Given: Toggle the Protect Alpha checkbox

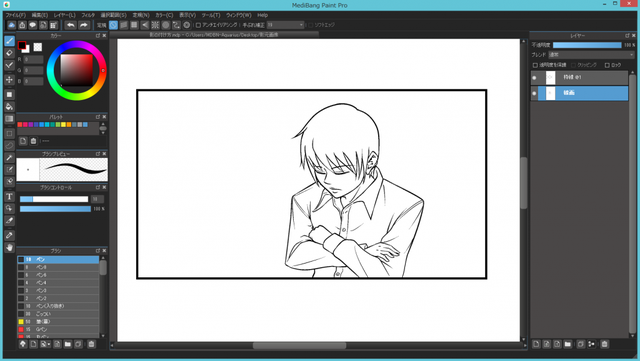Looking at the screenshot, I should tap(535, 65).
